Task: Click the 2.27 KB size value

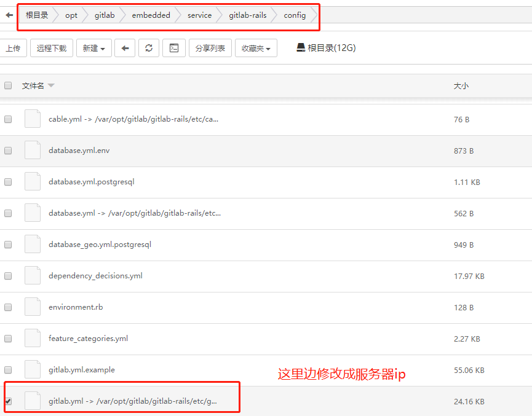Action: click(x=467, y=339)
